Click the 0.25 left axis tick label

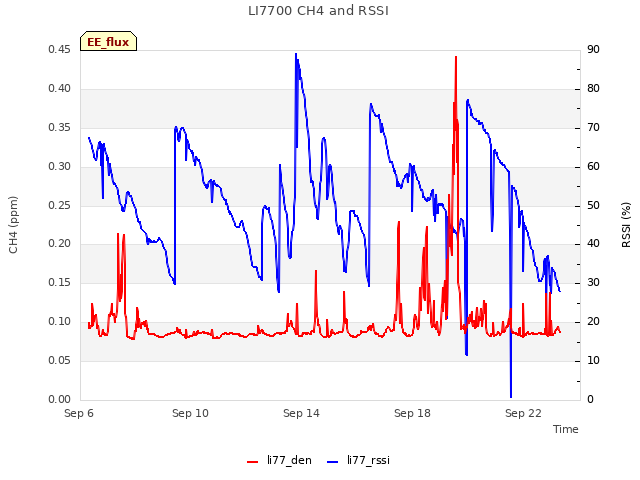coord(59,205)
